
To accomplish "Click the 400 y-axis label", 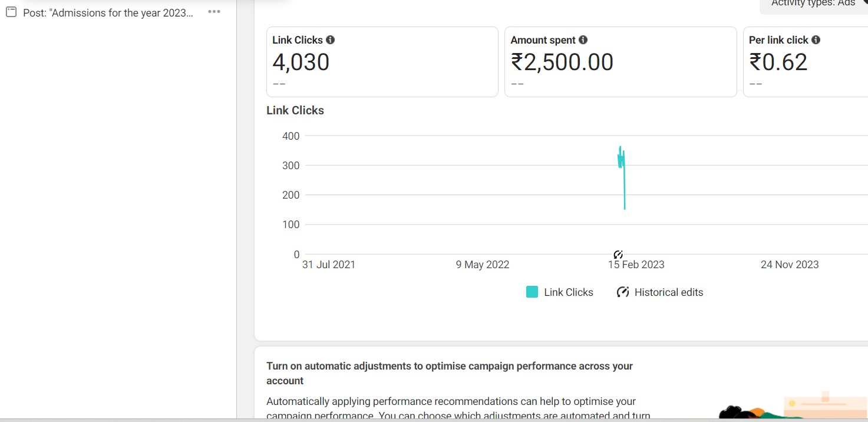I will [x=291, y=136].
